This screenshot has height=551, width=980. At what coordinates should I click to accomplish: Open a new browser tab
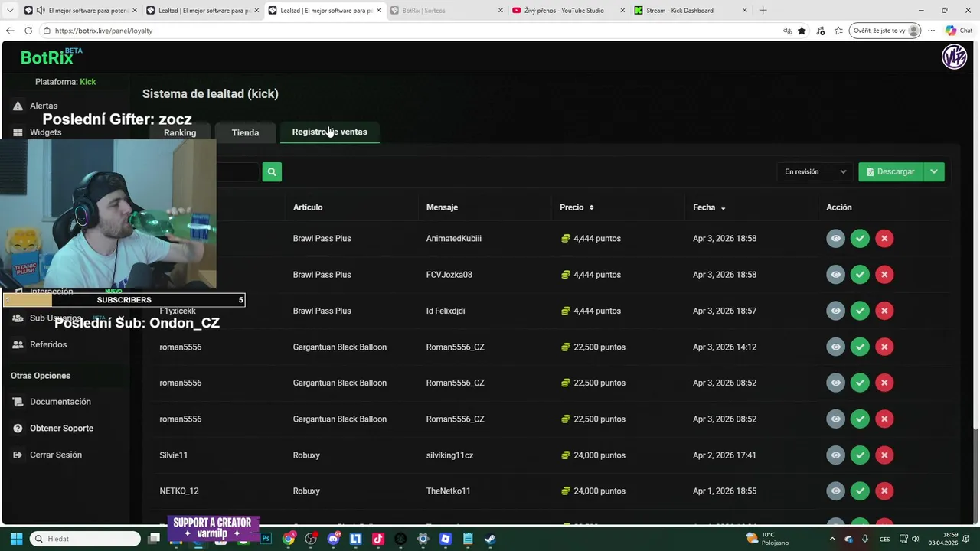763,11
